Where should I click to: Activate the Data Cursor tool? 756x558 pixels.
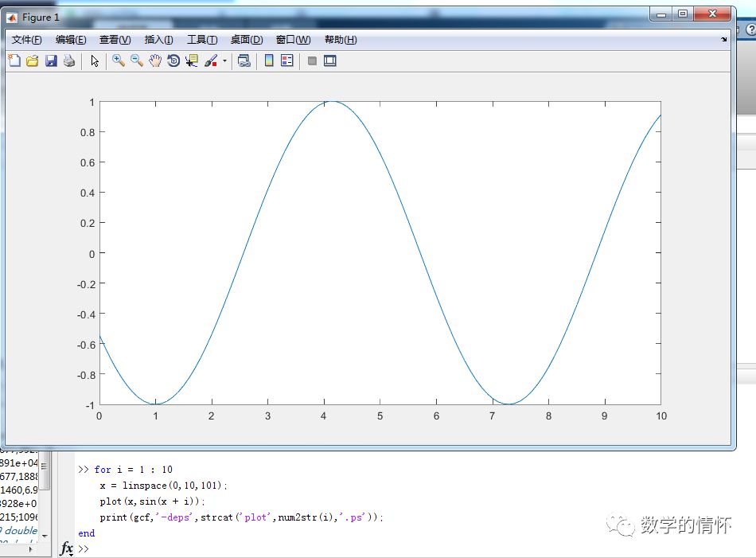click(x=192, y=60)
